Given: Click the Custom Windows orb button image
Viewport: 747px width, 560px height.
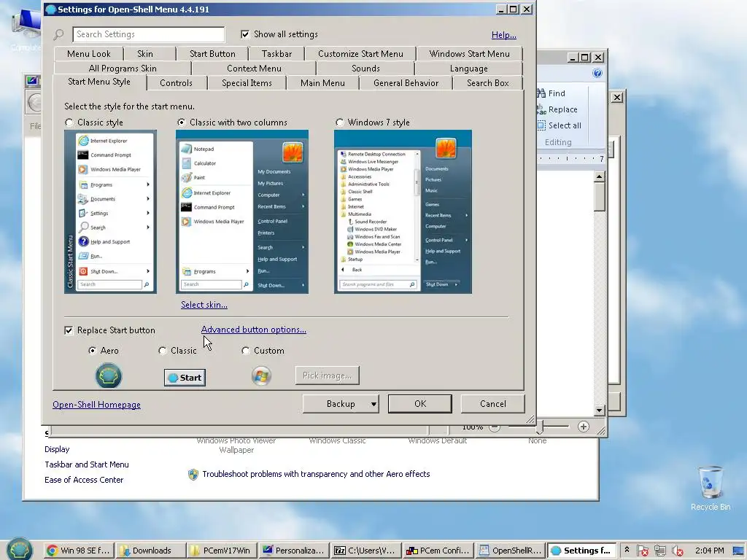Looking at the screenshot, I should pyautogui.click(x=261, y=376).
